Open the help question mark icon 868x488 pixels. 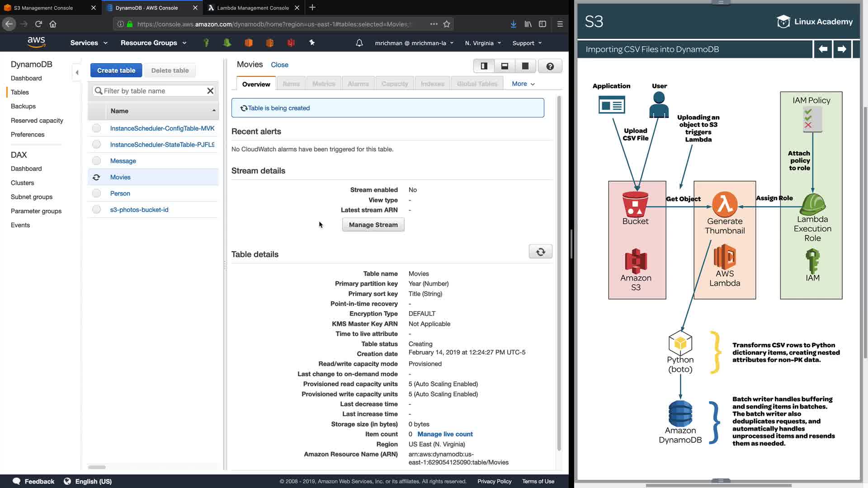(550, 66)
